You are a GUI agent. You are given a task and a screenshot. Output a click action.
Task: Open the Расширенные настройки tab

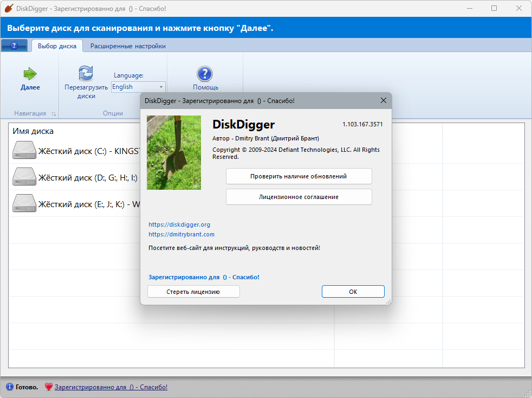[128, 46]
